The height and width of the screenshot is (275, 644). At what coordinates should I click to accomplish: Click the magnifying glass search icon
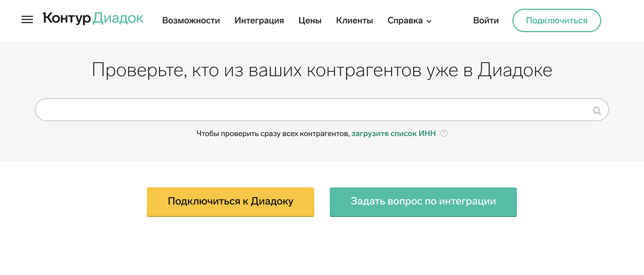[x=597, y=110]
